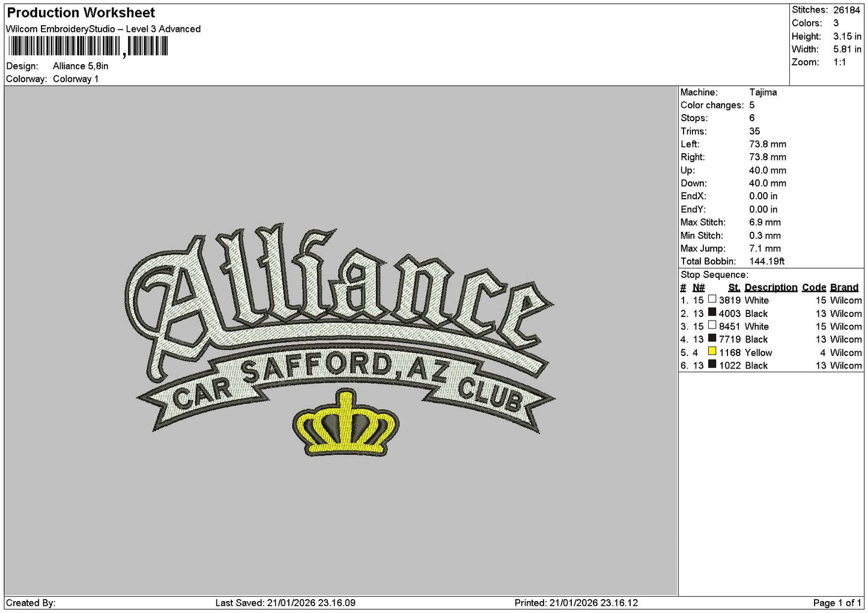868x613 pixels.
Task: Click the "St." column header
Action: (734, 288)
